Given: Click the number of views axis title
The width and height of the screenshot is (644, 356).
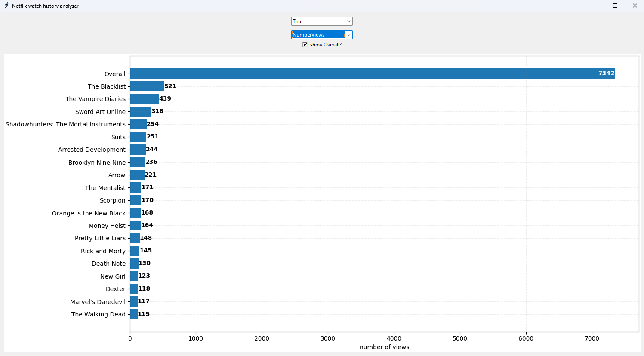Looking at the screenshot, I should click(x=384, y=347).
